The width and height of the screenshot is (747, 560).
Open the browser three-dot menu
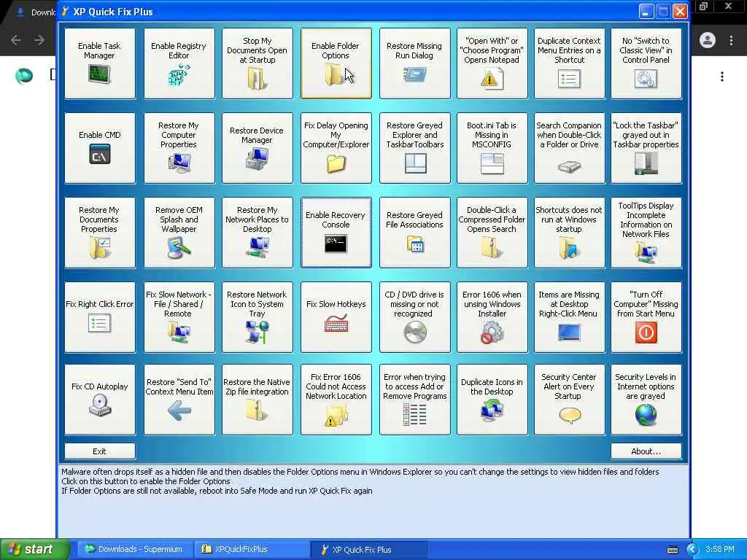coord(731,41)
